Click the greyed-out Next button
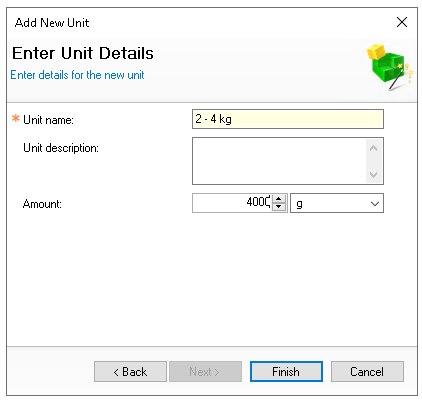The height and width of the screenshot is (402, 422). pyautogui.click(x=205, y=371)
